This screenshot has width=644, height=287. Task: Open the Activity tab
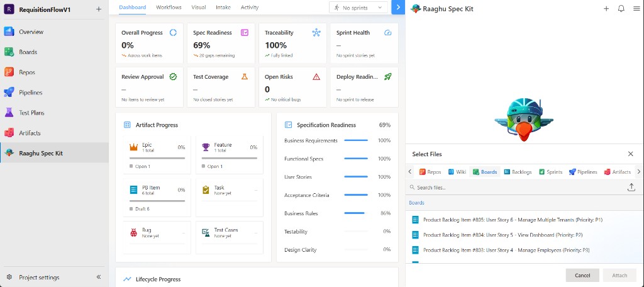[250, 8]
